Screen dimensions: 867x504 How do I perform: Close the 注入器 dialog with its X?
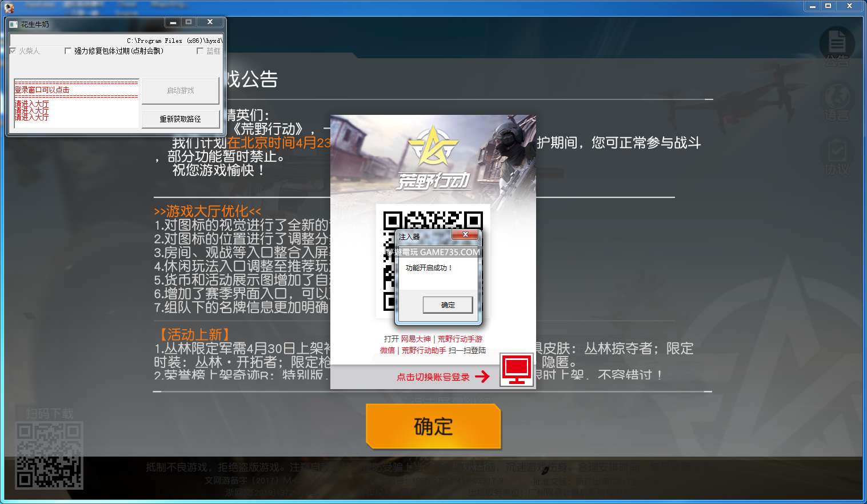click(x=465, y=234)
